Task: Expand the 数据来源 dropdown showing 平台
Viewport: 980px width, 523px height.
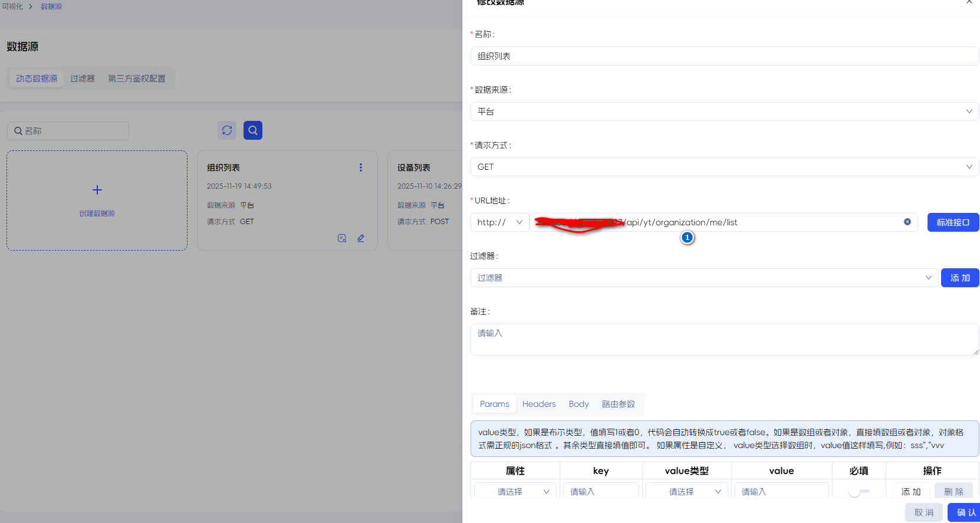Action: [x=724, y=111]
